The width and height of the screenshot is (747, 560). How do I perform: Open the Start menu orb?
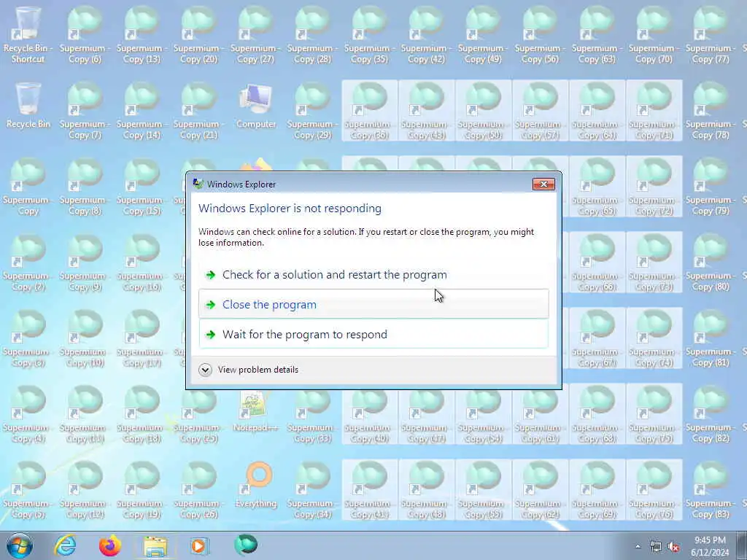[20, 545]
